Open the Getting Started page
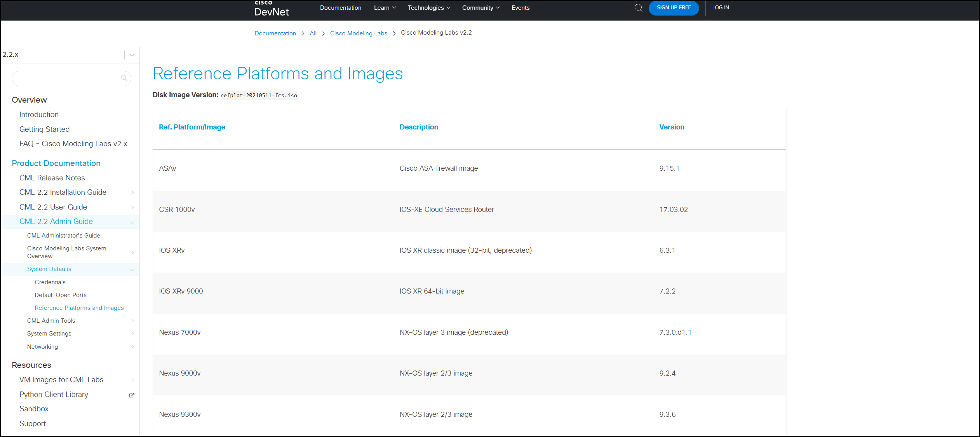The height and width of the screenshot is (437, 980). click(44, 129)
